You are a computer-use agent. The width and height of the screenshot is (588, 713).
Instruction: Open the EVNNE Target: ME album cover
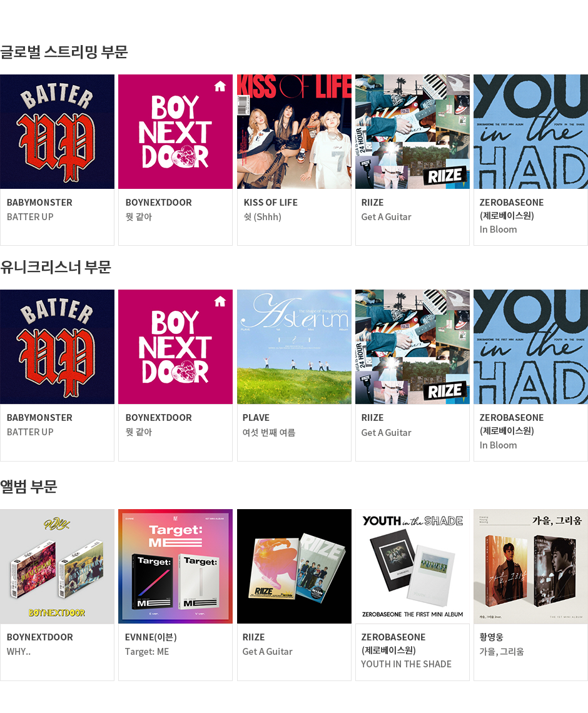[x=176, y=566]
